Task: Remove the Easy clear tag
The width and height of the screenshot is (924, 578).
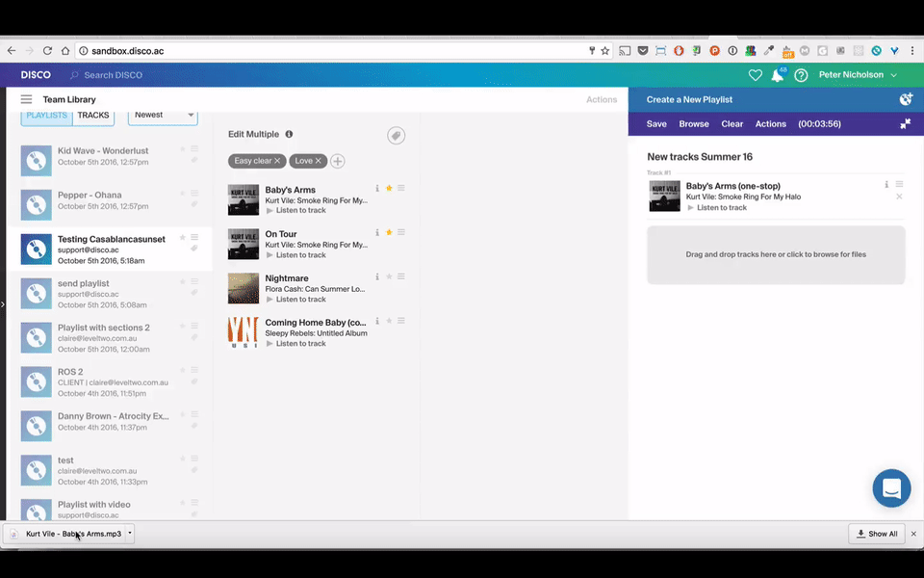Action: (x=277, y=161)
